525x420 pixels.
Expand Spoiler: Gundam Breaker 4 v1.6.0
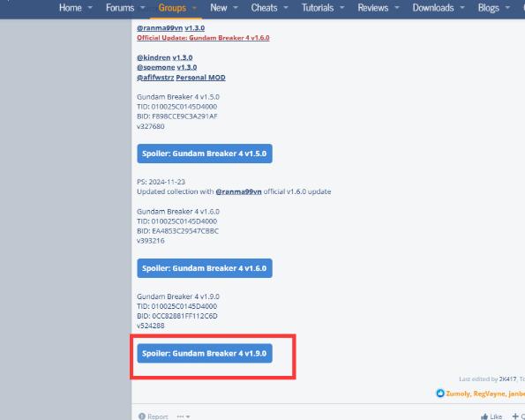pyautogui.click(x=205, y=268)
